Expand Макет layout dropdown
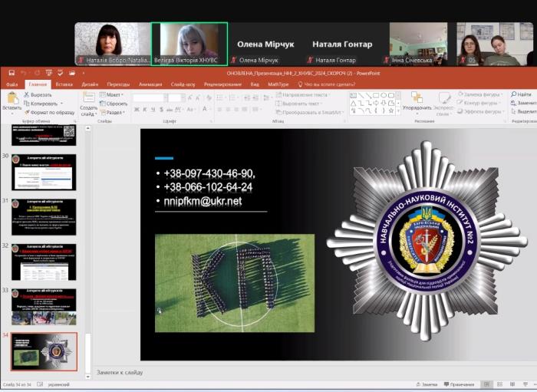The image size is (537, 392). [x=114, y=94]
